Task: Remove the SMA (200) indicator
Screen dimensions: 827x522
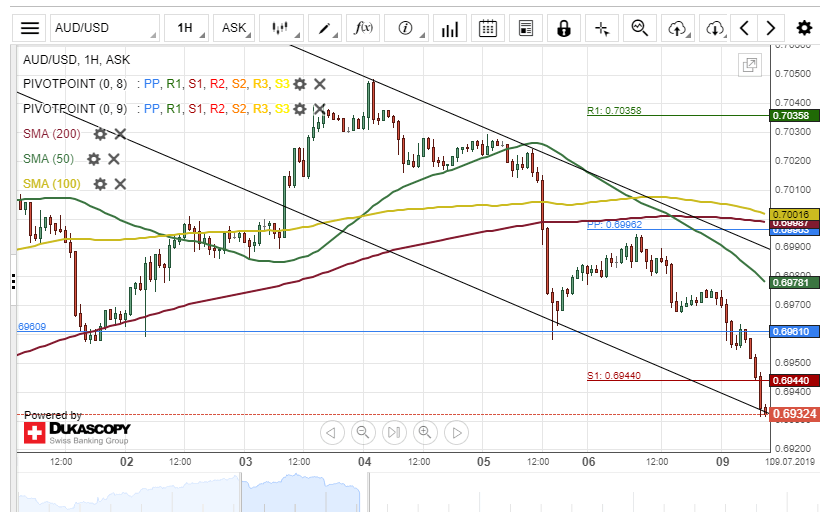Action: pyautogui.click(x=120, y=134)
